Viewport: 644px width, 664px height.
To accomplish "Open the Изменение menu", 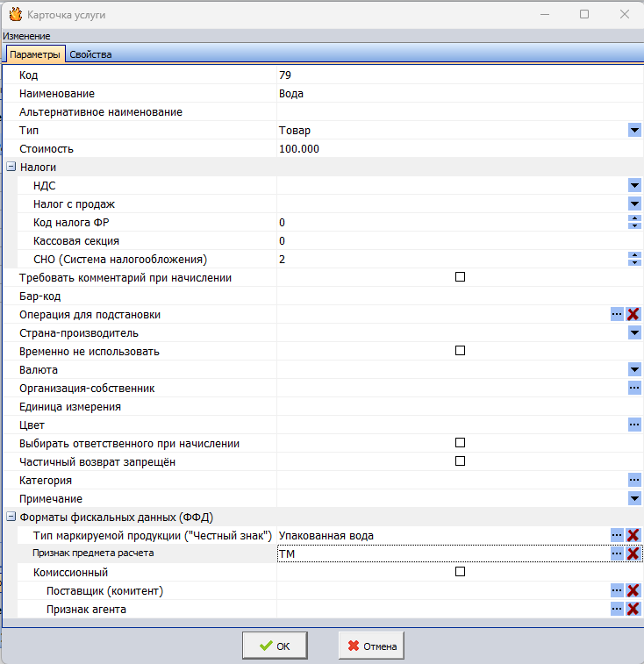I will (x=26, y=36).
